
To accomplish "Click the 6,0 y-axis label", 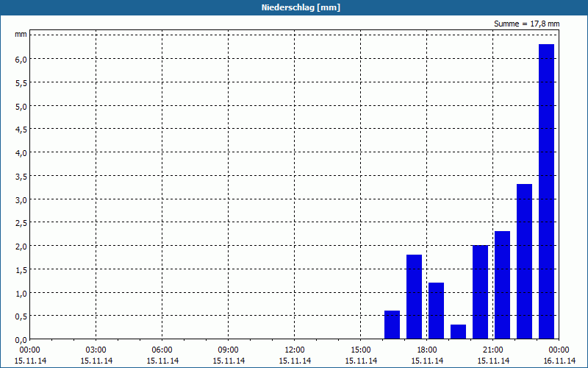I will pos(21,60).
